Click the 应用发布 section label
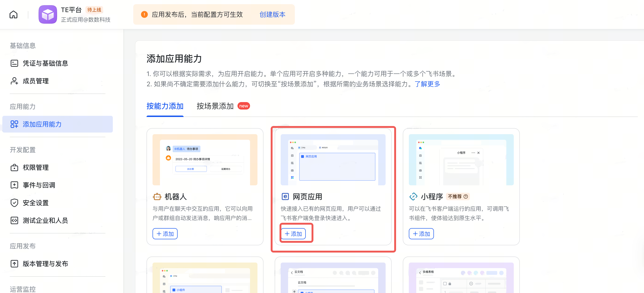Image resolution: width=644 pixels, height=293 pixels. coord(23,246)
